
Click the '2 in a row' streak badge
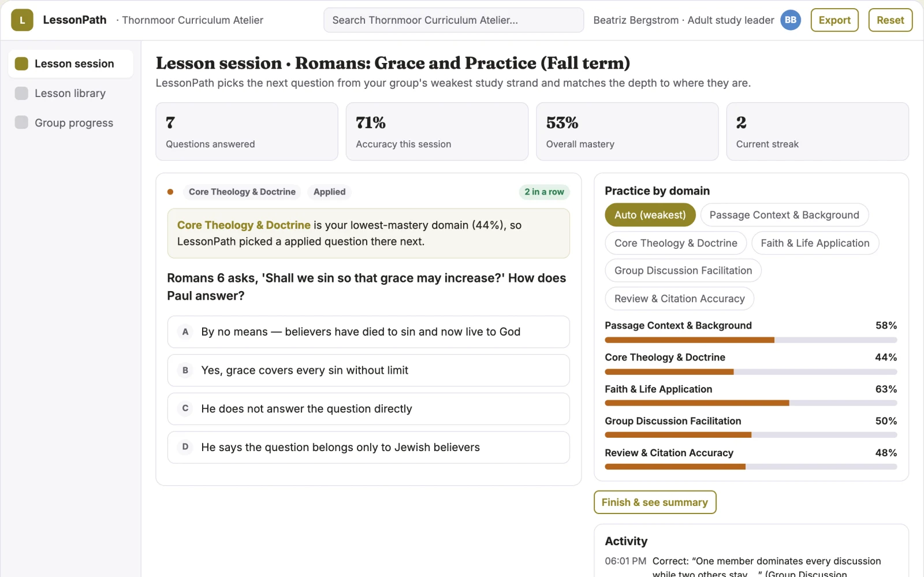pos(544,192)
